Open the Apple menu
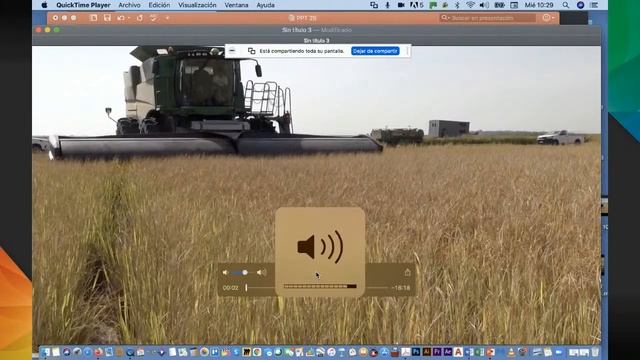The width and height of the screenshot is (640, 360). click(44, 5)
